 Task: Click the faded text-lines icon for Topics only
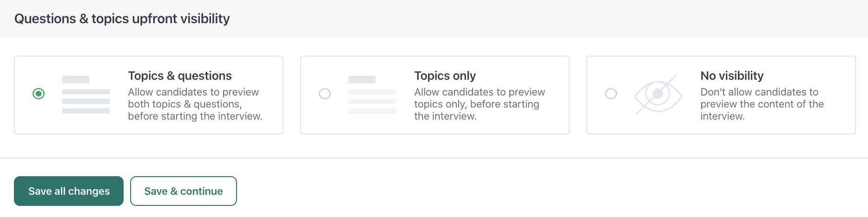click(372, 95)
